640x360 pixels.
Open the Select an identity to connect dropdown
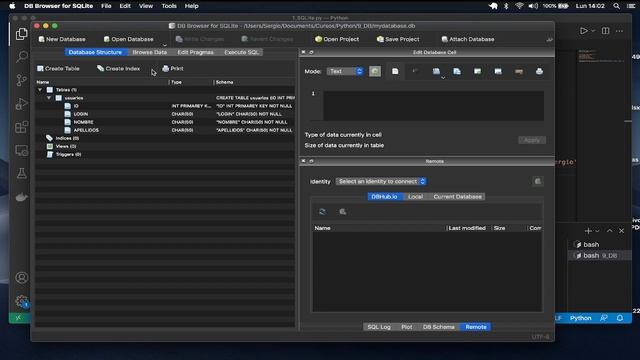click(381, 181)
